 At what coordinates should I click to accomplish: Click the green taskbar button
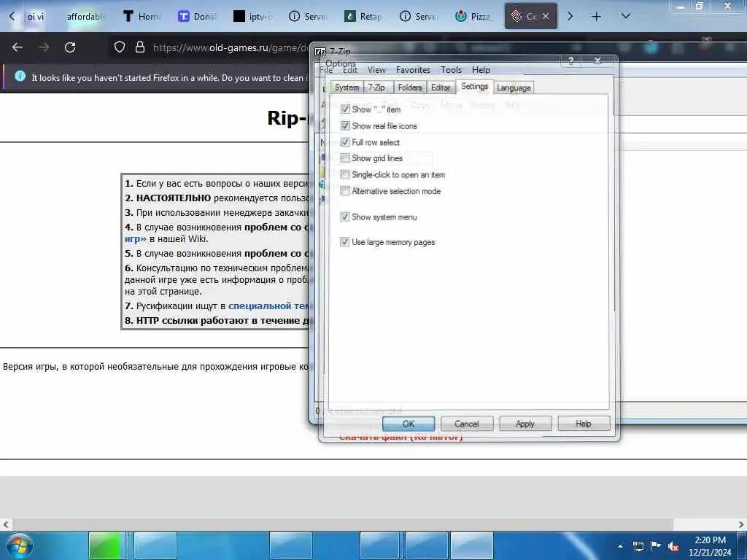(x=107, y=545)
